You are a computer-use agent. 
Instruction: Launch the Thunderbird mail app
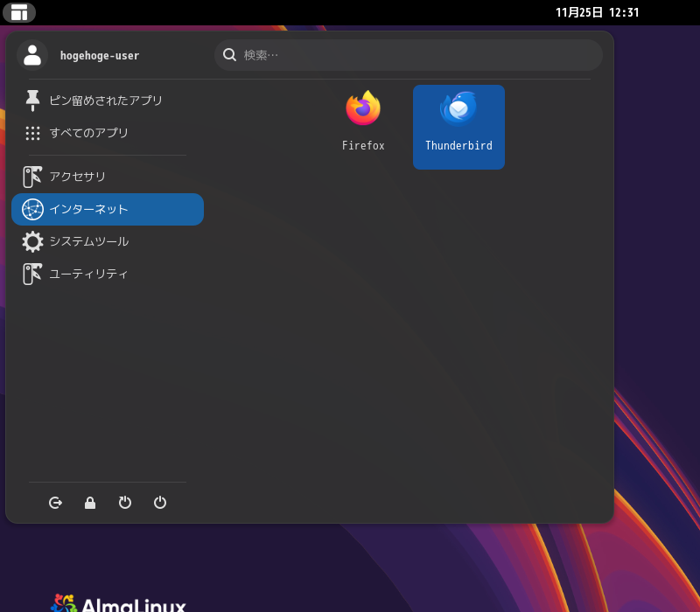[x=458, y=127]
